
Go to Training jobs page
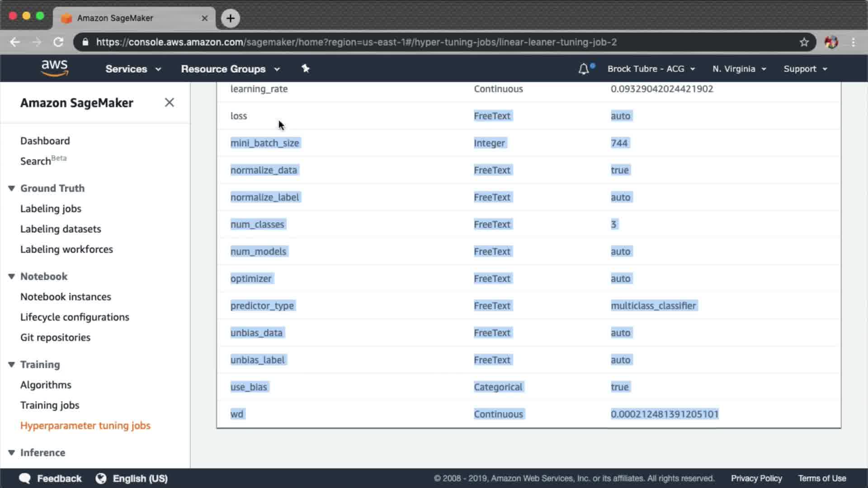click(x=50, y=405)
